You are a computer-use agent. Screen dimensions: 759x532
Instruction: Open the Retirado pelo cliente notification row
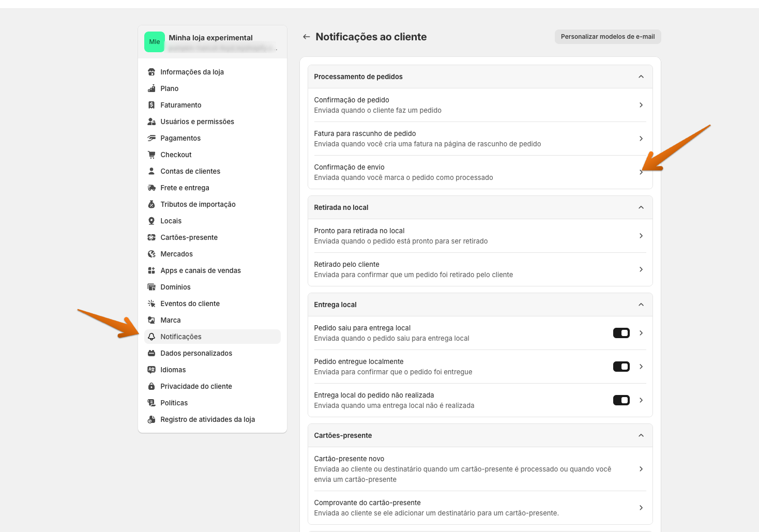(x=479, y=269)
